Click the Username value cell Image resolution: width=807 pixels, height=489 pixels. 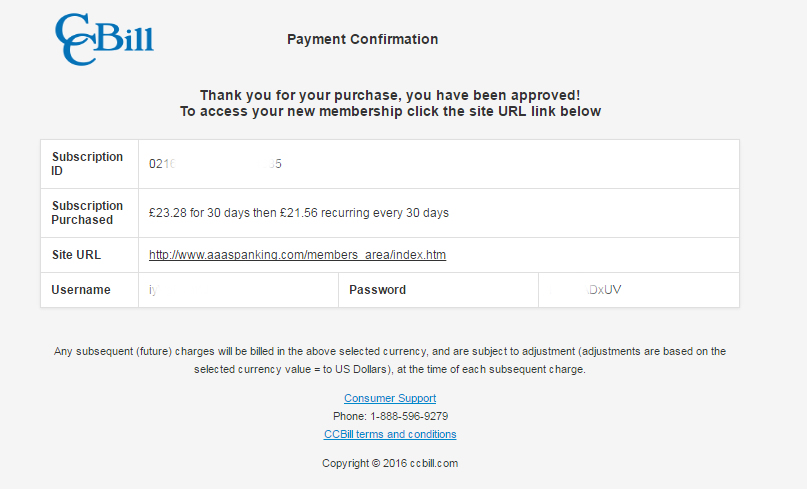[238, 290]
